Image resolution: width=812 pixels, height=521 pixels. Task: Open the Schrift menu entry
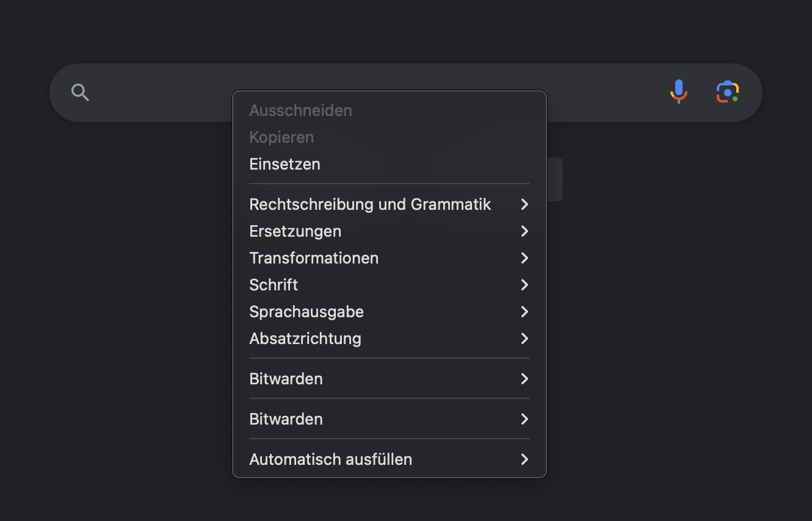[x=274, y=285]
